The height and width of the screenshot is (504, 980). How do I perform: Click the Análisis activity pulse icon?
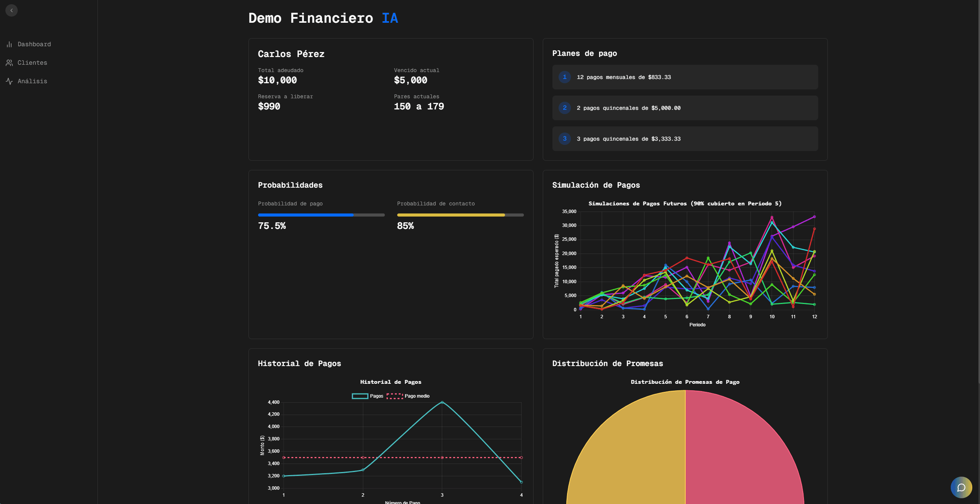(9, 81)
